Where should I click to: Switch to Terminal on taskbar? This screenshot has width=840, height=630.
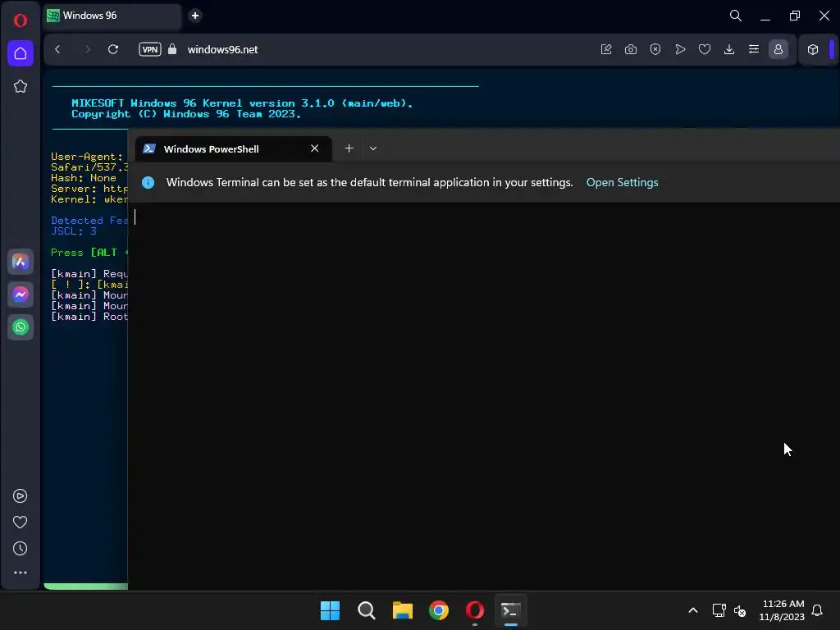510,610
